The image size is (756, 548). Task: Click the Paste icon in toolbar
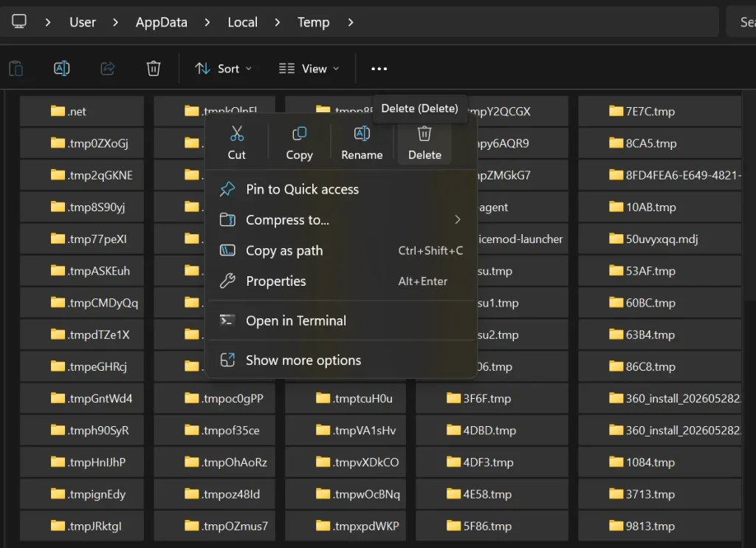coord(16,69)
